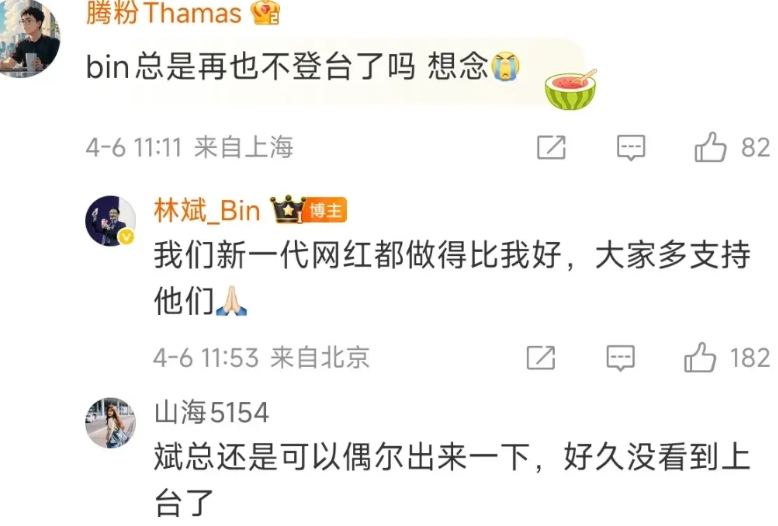Open reply box on 林斌_Bin's comment
Viewport: 778px width, 526px height.
[x=620, y=358]
